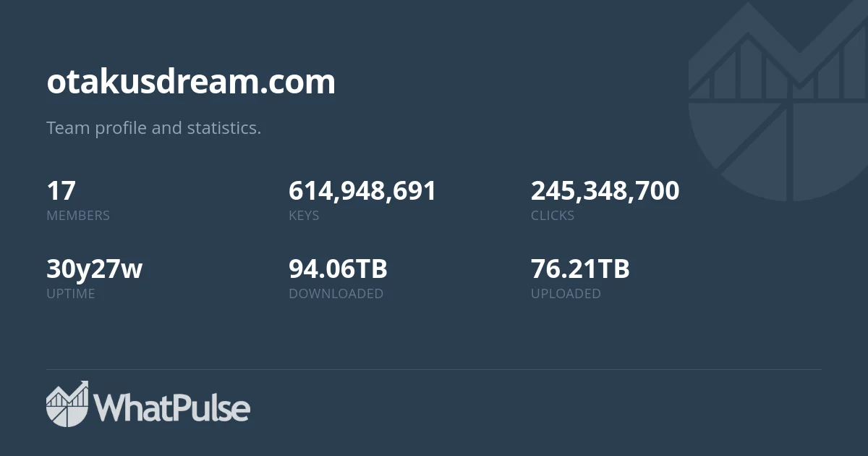Select the "Team profile and statistics." subtitle

click(x=153, y=128)
